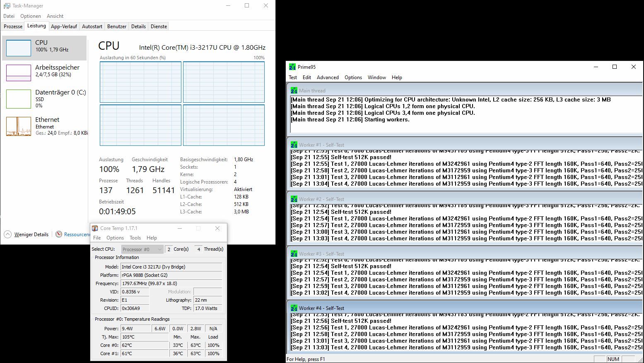
Task: Minimize the Core Temp window
Action: (x=180, y=228)
